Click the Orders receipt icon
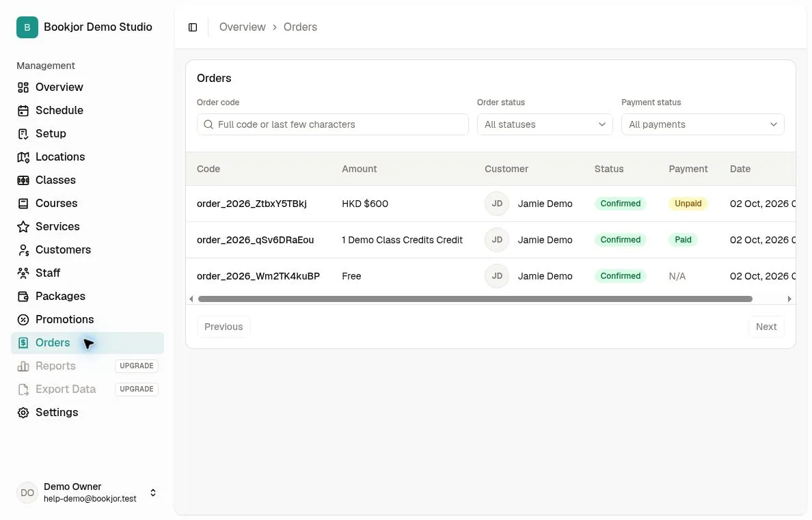 (x=23, y=343)
